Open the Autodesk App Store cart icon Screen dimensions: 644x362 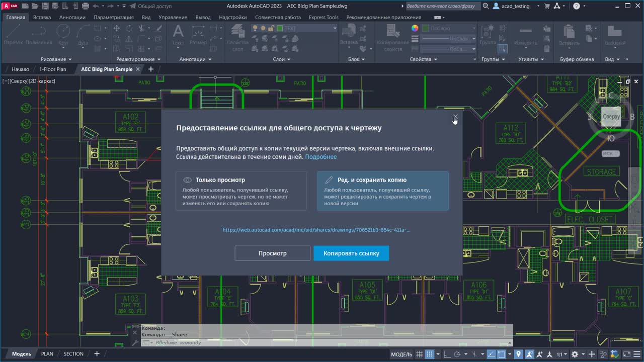click(x=546, y=6)
